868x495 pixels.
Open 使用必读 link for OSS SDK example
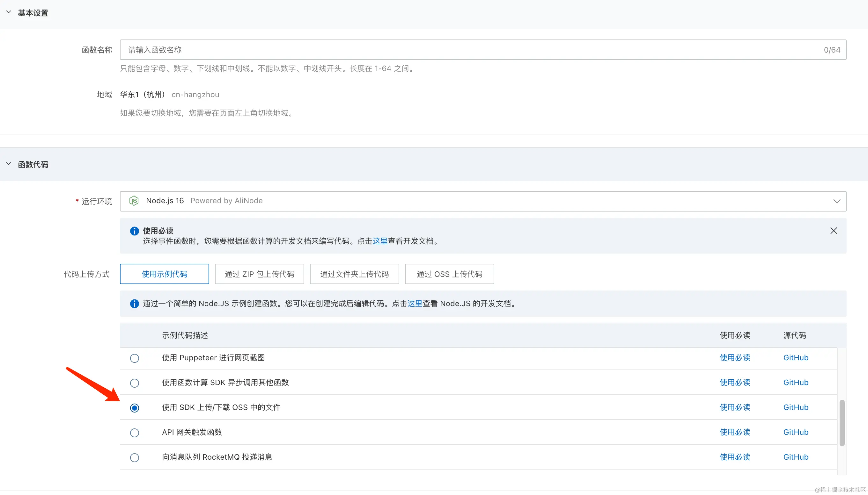pyautogui.click(x=735, y=407)
